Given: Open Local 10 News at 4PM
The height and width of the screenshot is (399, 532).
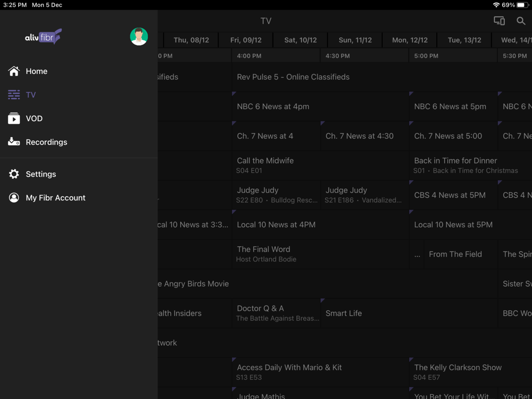Looking at the screenshot, I should [x=321, y=225].
